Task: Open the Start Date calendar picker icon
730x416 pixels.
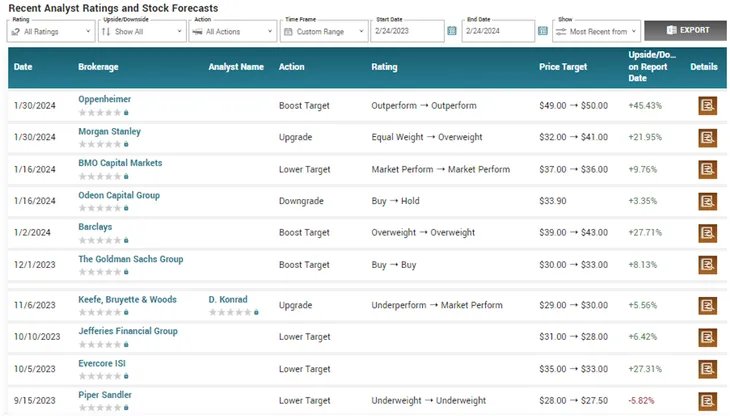Action: coord(452,31)
